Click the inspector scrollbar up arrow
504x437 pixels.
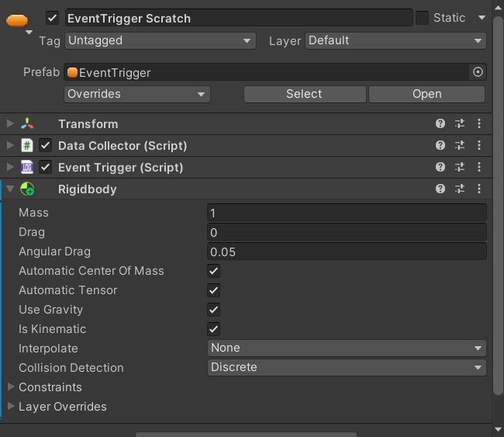(x=498, y=8)
